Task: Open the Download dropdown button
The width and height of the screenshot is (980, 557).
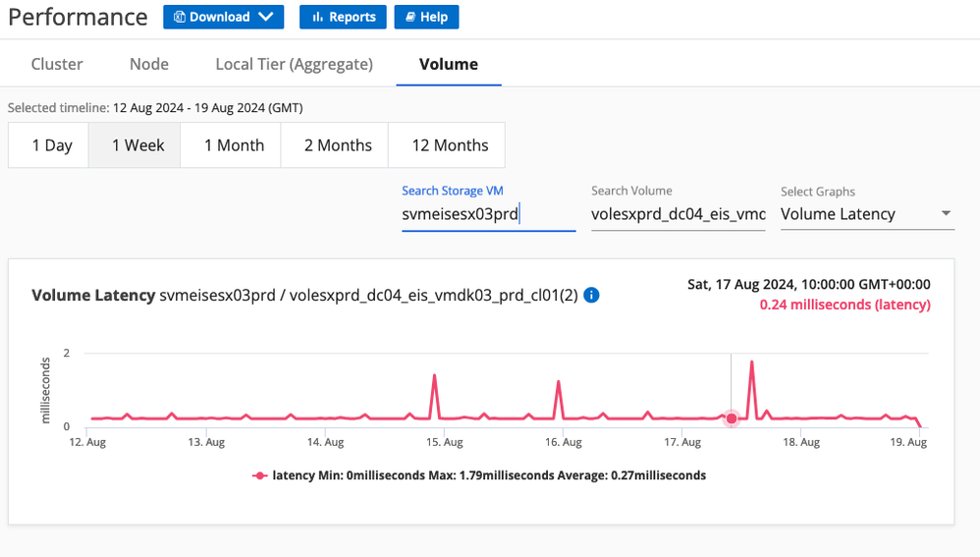Action: click(223, 17)
